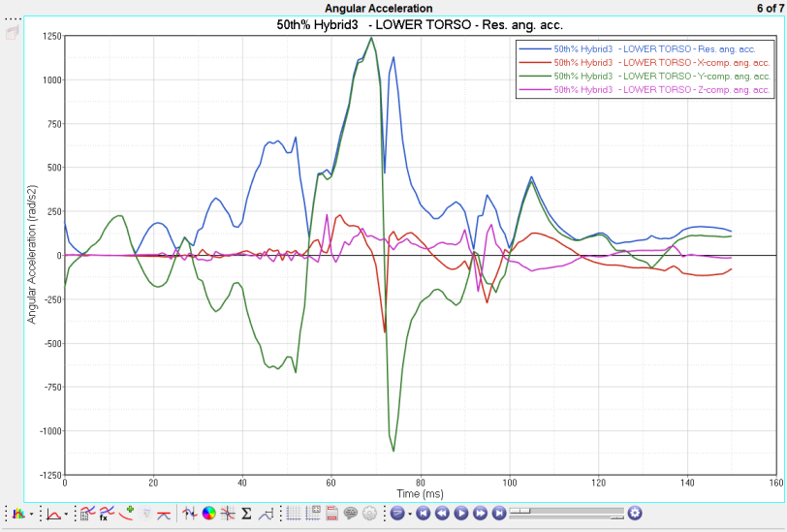Expand the histogram client type dropdown
Viewport: 787px width, 532px height.
[31, 514]
